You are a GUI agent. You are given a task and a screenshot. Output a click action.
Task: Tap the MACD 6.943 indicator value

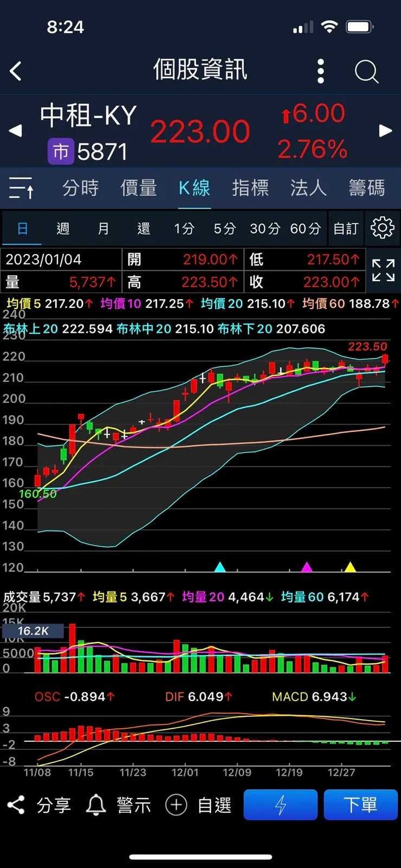(x=314, y=697)
